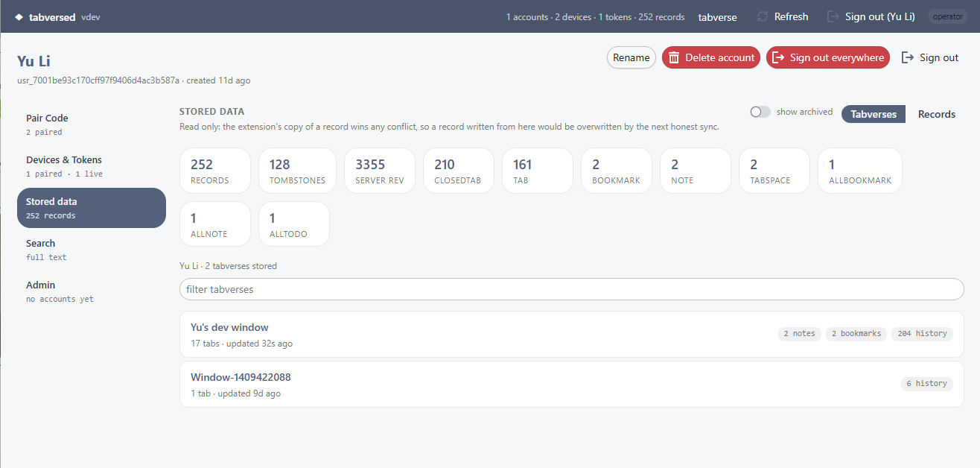Click the trash icon in Delete account
Image resolution: width=980 pixels, height=468 pixels.
pyautogui.click(x=674, y=57)
